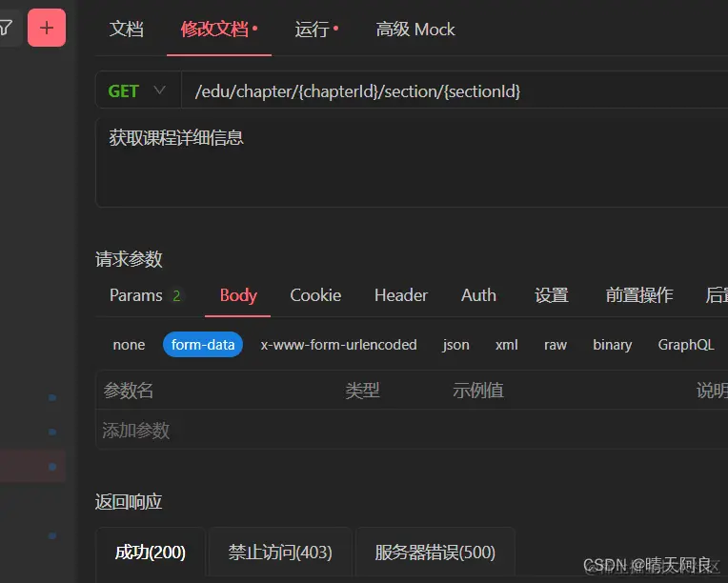Choose the json body type
Viewport: 728px width, 583px height.
click(x=455, y=345)
